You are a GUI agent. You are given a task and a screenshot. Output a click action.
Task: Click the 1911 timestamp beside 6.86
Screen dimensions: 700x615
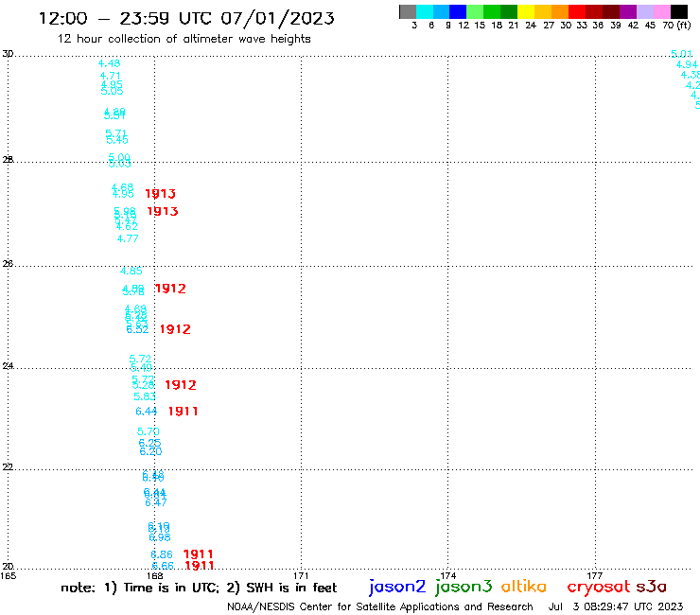199,554
